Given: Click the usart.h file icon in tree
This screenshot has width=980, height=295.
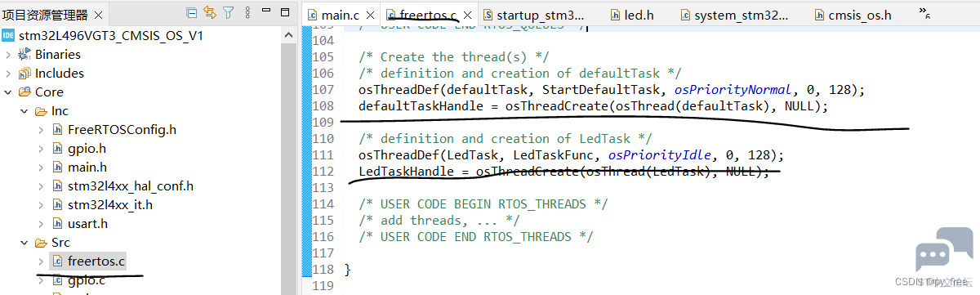Looking at the screenshot, I should 58,223.
